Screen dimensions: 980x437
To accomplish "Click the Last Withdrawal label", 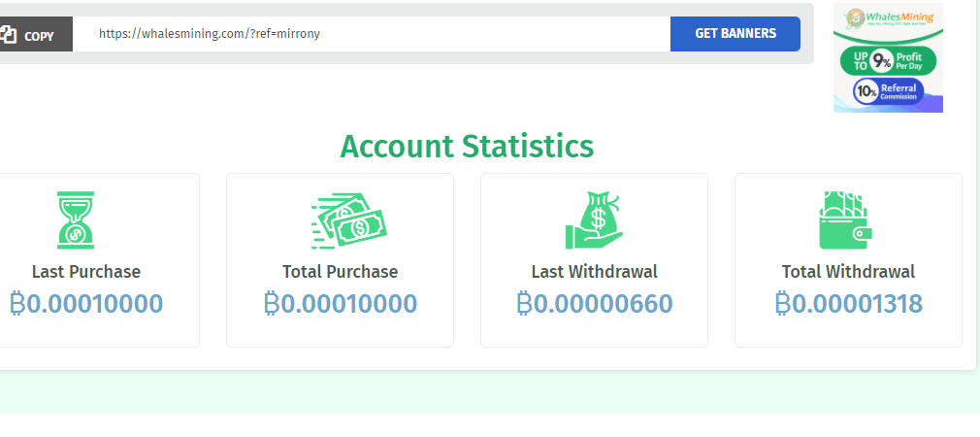I will click(595, 272).
